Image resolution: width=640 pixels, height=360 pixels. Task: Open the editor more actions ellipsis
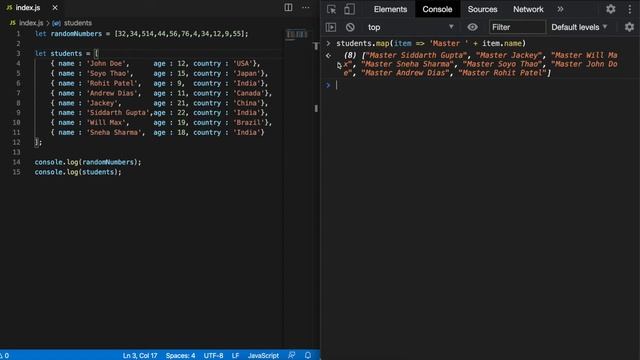click(305, 7)
